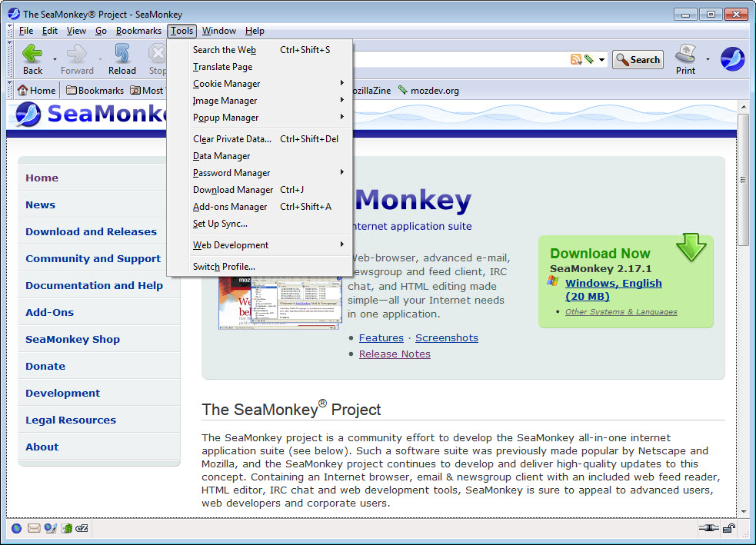Open the View menu

(76, 31)
